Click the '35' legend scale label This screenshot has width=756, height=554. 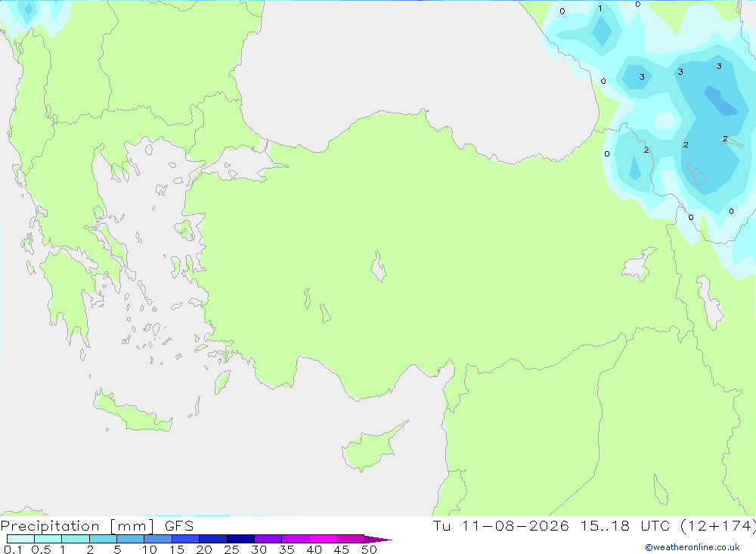tap(287, 549)
